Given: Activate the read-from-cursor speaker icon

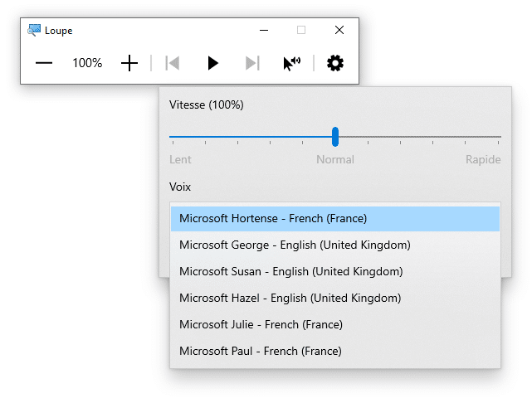Looking at the screenshot, I should 291,63.
